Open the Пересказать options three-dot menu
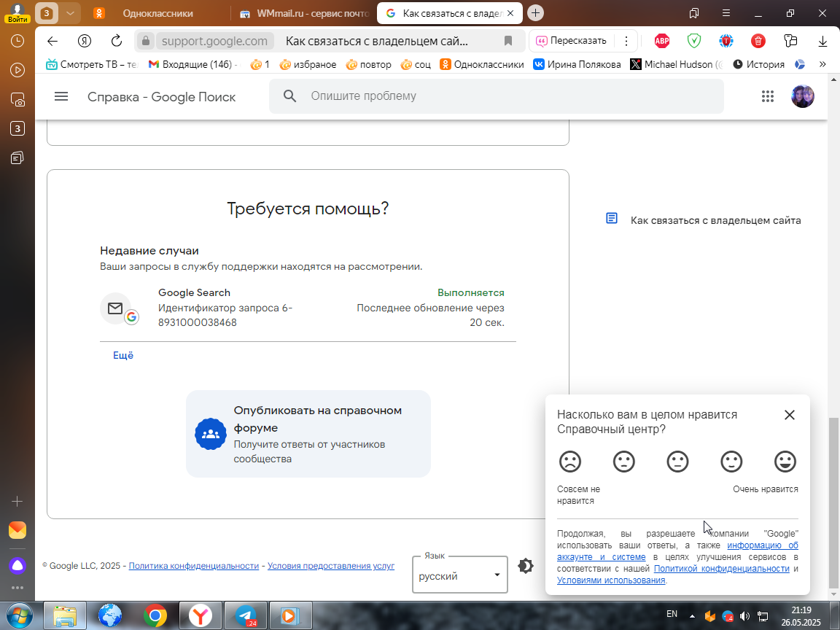Viewport: 840px width, 630px height. tap(626, 41)
